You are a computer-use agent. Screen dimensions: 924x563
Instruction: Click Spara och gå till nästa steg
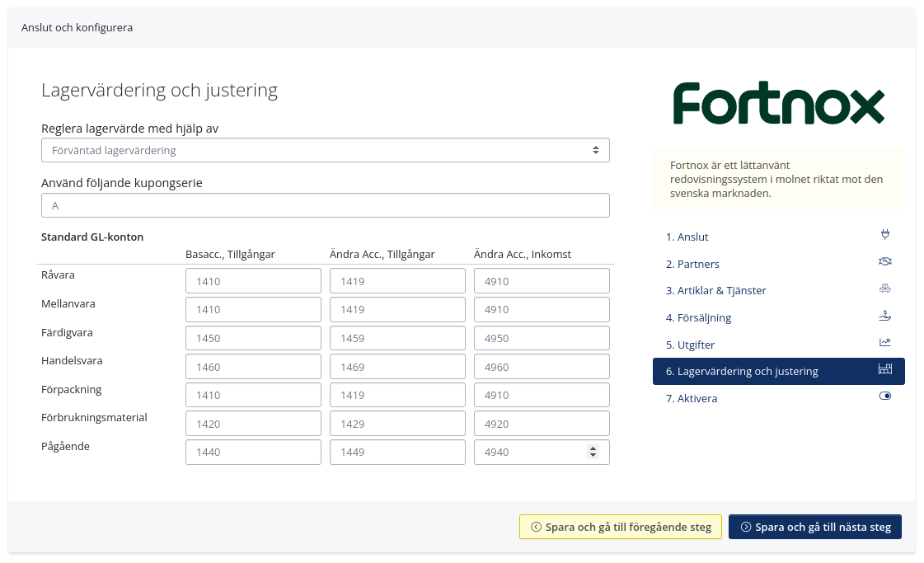[x=815, y=527]
